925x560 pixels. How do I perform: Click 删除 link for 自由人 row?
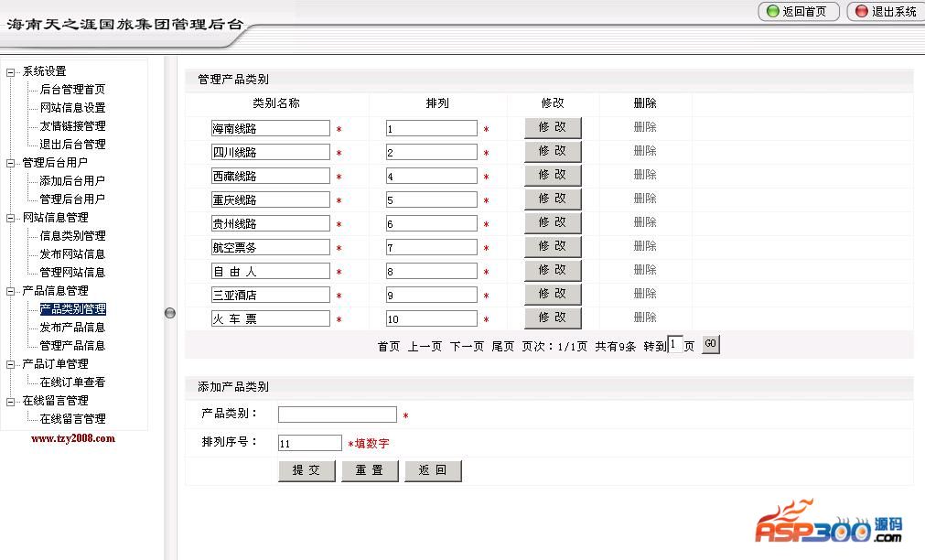click(x=645, y=270)
